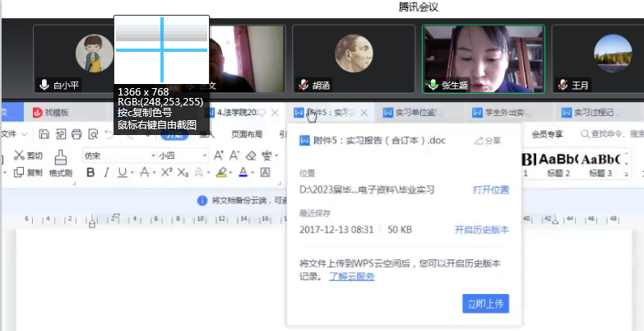This screenshot has width=644, height=331.
Task: Switch to the 学生外出实 document tab
Action: pos(498,112)
